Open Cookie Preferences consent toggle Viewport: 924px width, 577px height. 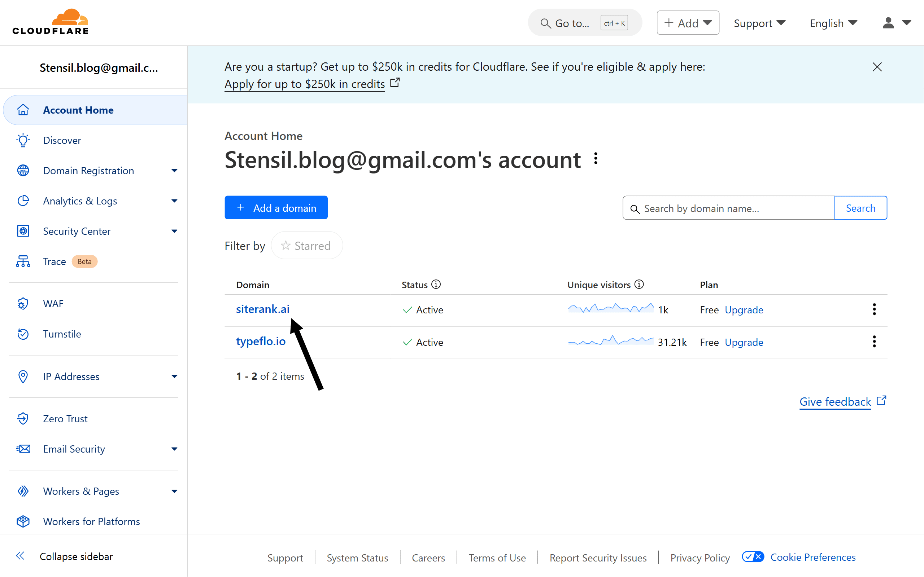click(753, 557)
